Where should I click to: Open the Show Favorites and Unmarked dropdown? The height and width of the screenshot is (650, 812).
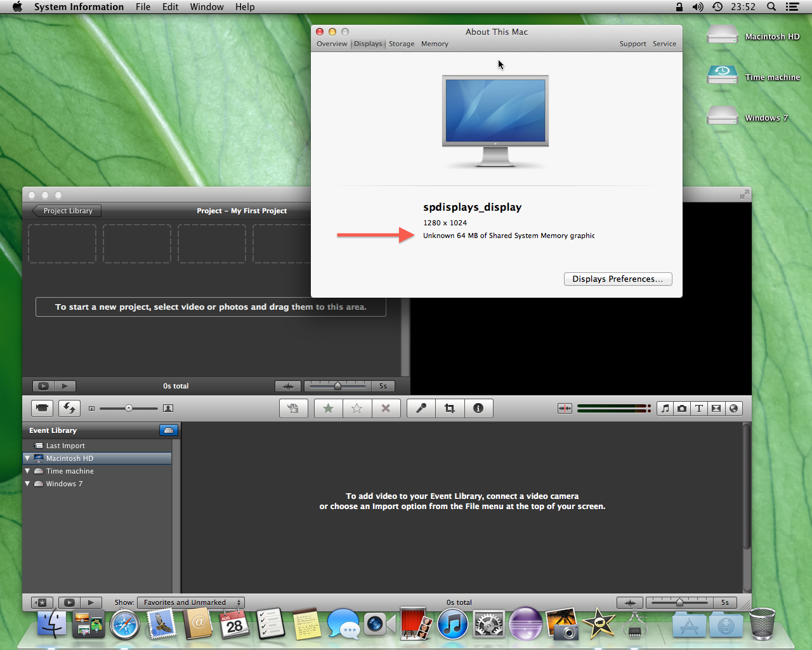191,602
